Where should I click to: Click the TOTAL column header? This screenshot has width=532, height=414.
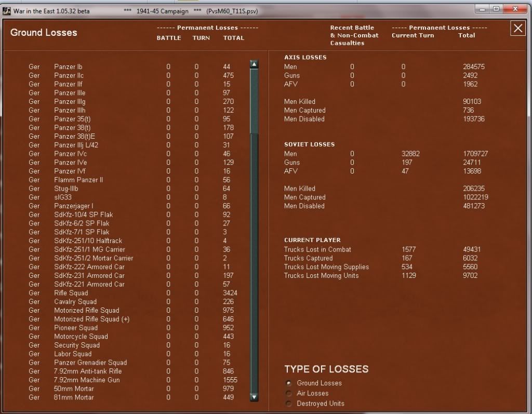233,38
